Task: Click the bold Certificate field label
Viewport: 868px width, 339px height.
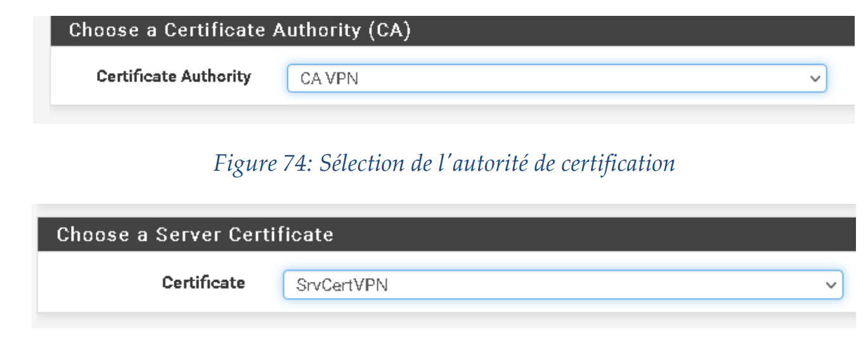Action: tap(203, 282)
